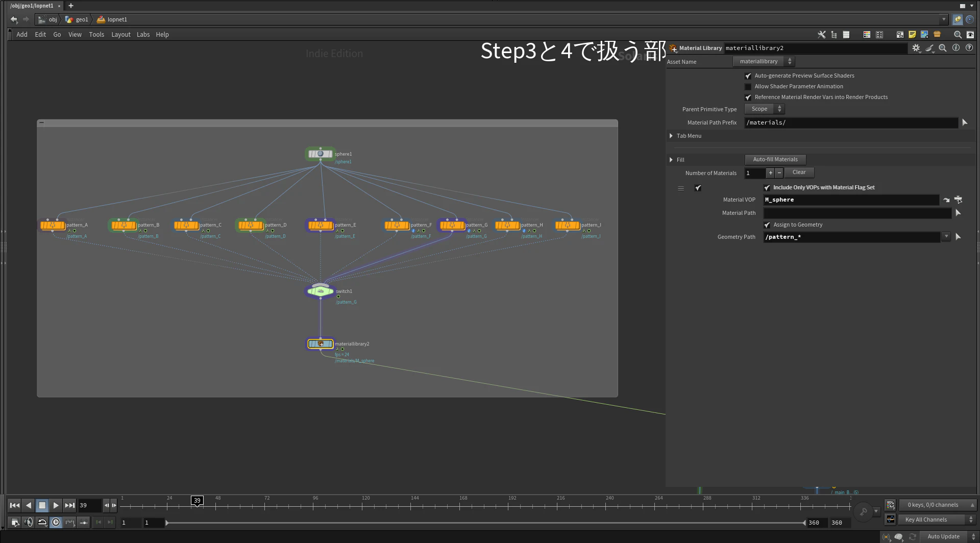The width and height of the screenshot is (980, 543).
Task: Open the Edit menu
Action: [40, 35]
